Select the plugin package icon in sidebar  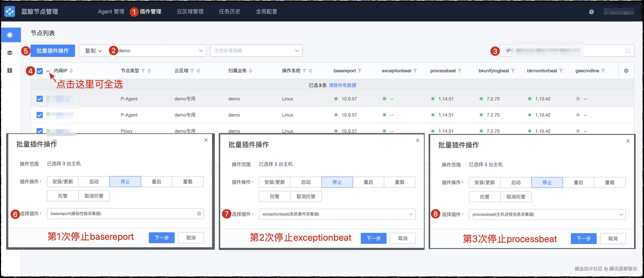click(x=10, y=70)
